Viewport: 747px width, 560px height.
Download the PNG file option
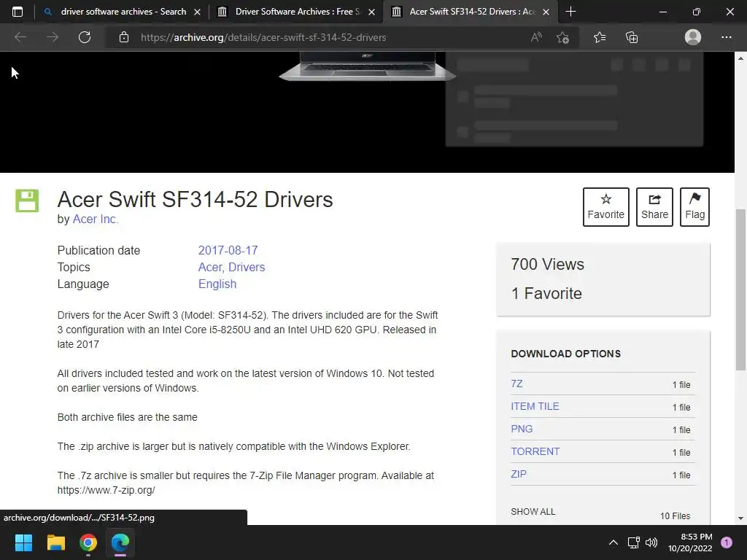point(522,429)
